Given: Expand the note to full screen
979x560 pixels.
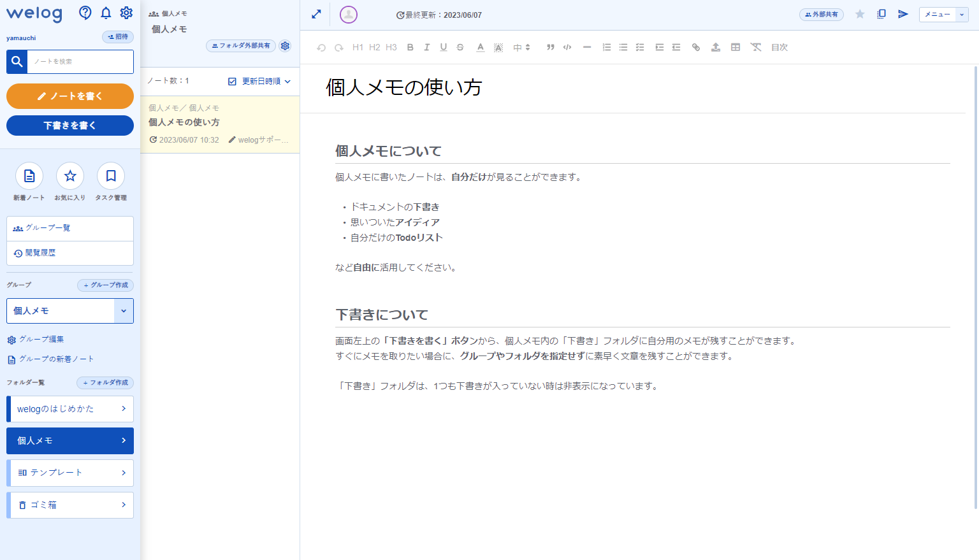Looking at the screenshot, I should [x=316, y=14].
